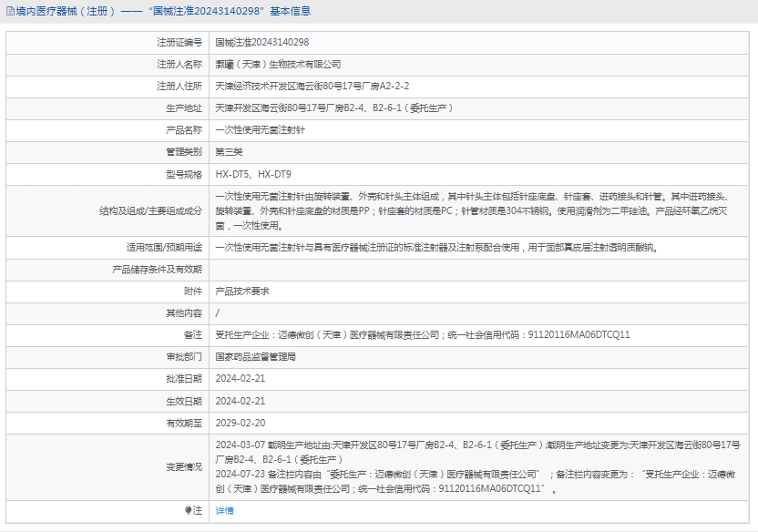758x532 pixels.
Task: Click the 结构及组成/主要组成成分 row label
Action: (x=150, y=210)
